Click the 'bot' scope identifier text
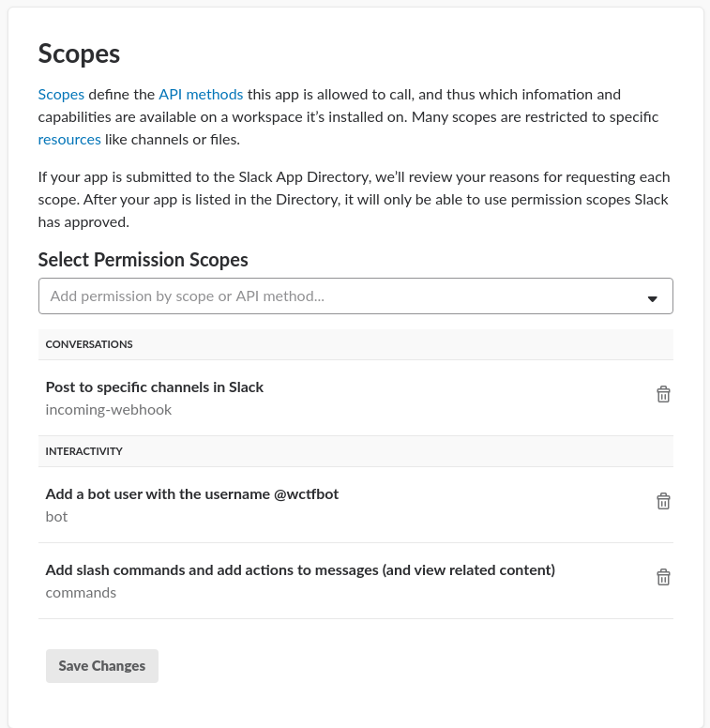This screenshot has height=728, width=710. pyautogui.click(x=57, y=517)
